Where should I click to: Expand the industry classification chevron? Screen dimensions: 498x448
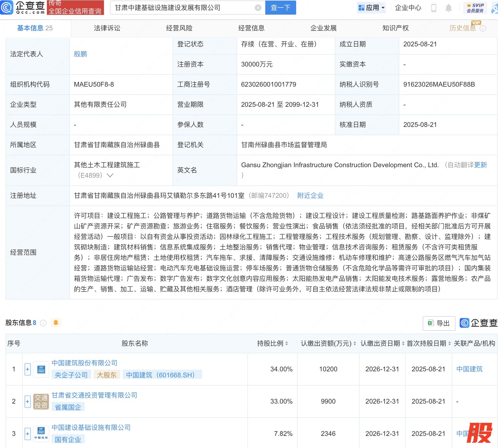[110, 175]
